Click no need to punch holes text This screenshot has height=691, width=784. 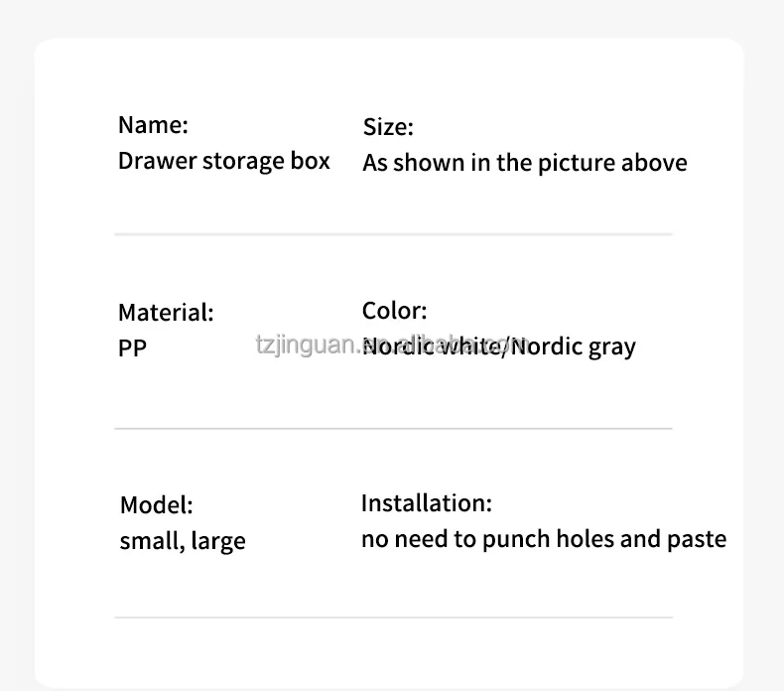(x=487, y=539)
